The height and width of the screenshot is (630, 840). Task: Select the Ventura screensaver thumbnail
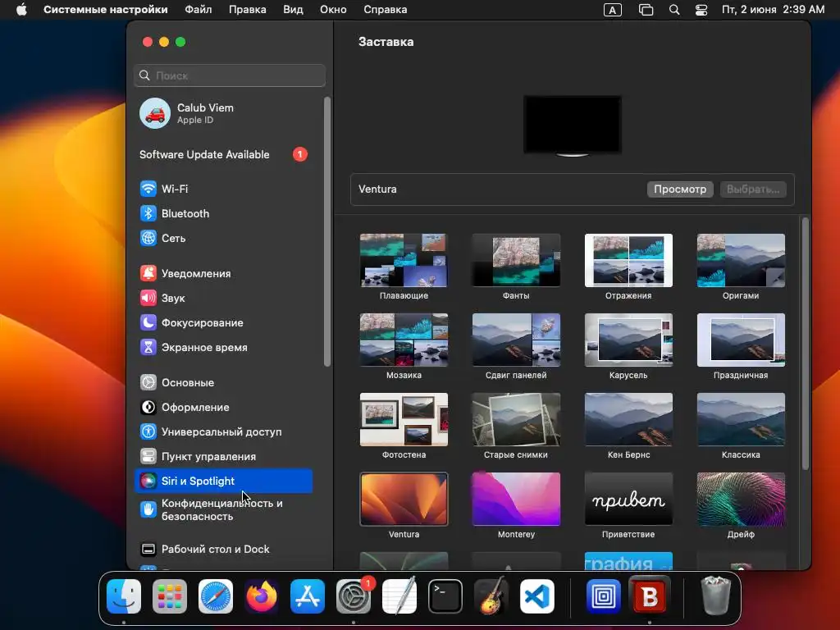404,500
